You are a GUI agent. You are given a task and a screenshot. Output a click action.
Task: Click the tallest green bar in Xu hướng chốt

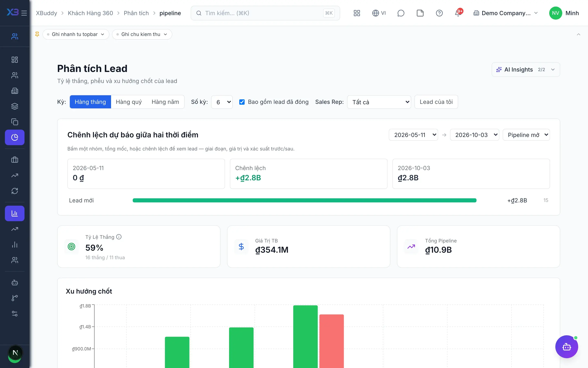tap(305, 336)
